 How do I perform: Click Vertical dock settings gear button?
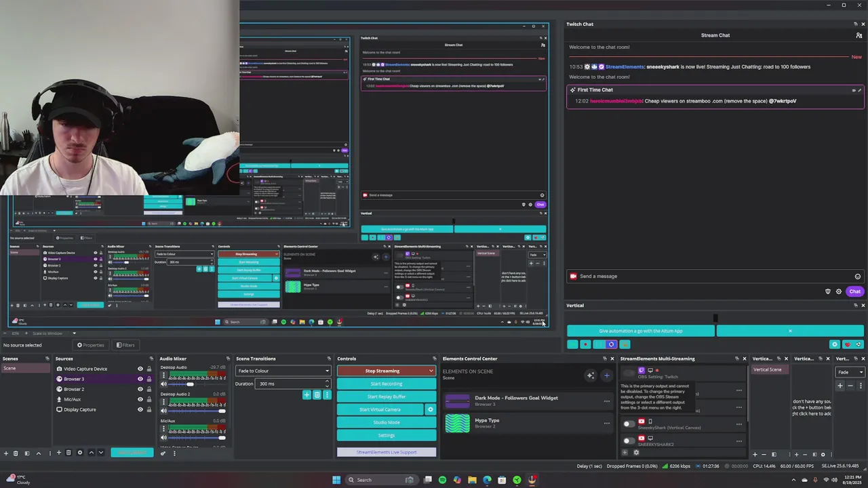coord(835,344)
